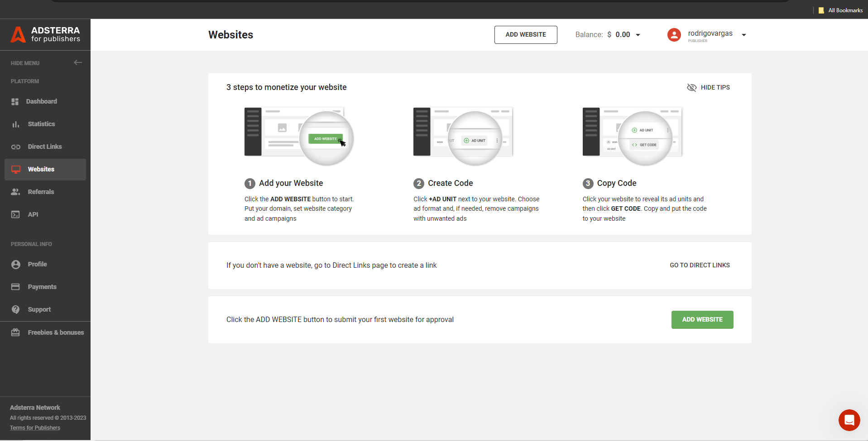The image size is (868, 441).
Task: Click the Payments card icon
Action: coord(16,287)
